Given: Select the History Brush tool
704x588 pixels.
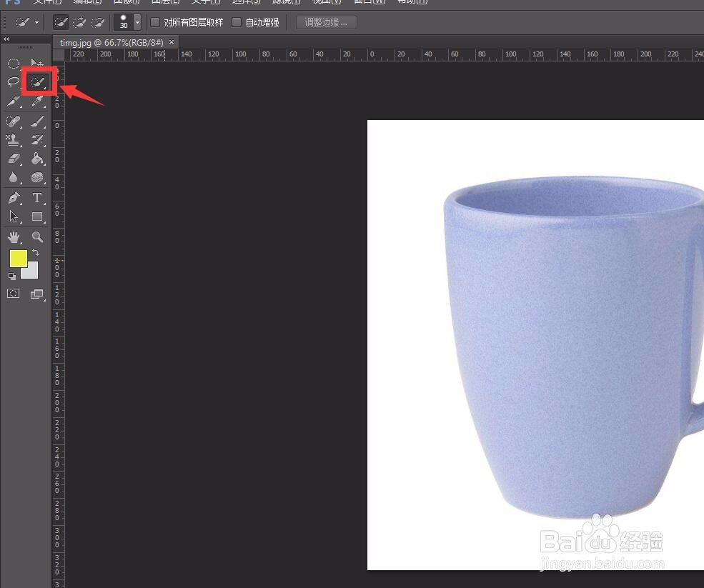Looking at the screenshot, I should point(37,140).
